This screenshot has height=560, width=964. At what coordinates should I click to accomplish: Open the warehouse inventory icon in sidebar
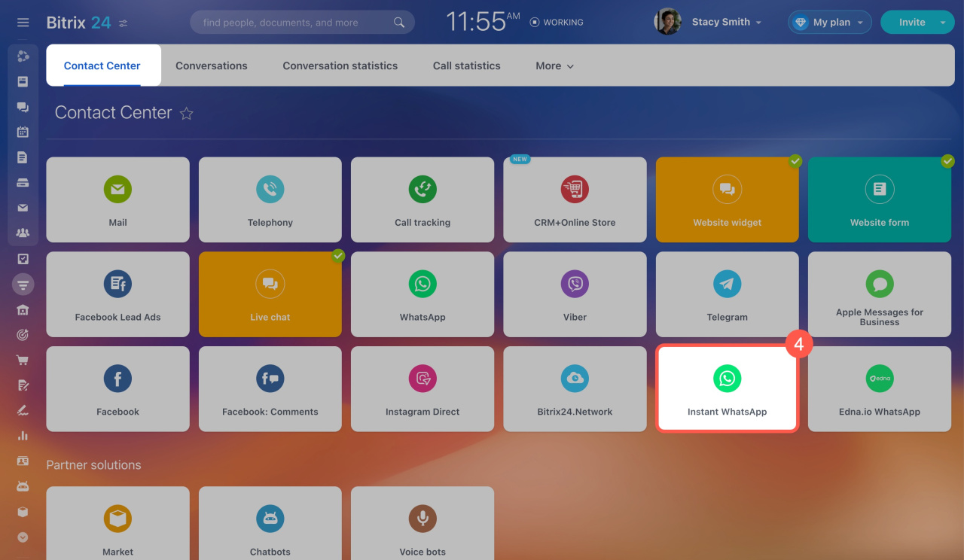(23, 309)
